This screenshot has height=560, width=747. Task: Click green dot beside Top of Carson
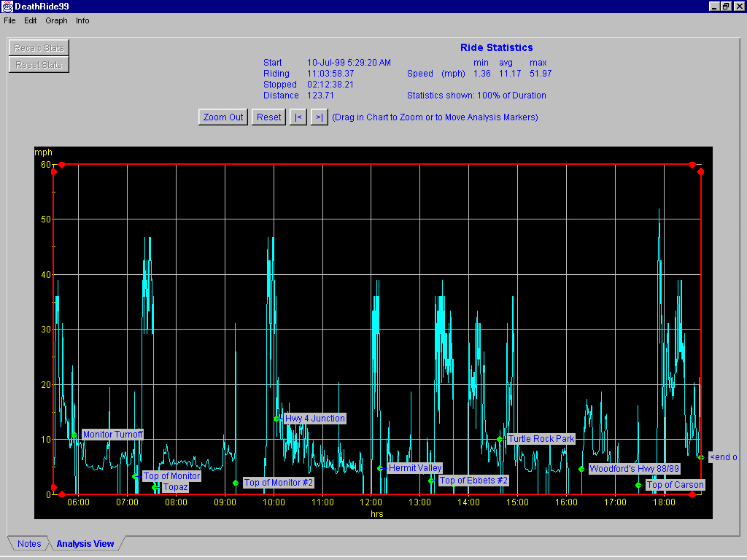[638, 485]
